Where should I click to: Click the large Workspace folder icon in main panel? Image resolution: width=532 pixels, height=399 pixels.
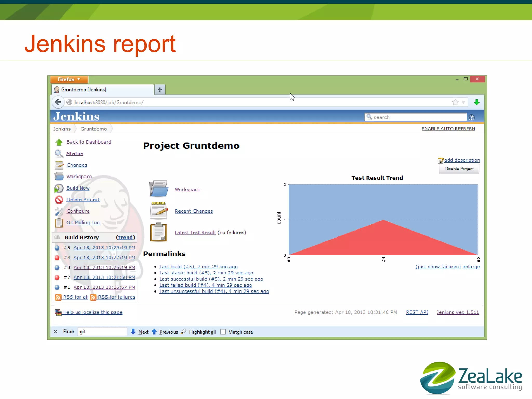[x=158, y=189]
